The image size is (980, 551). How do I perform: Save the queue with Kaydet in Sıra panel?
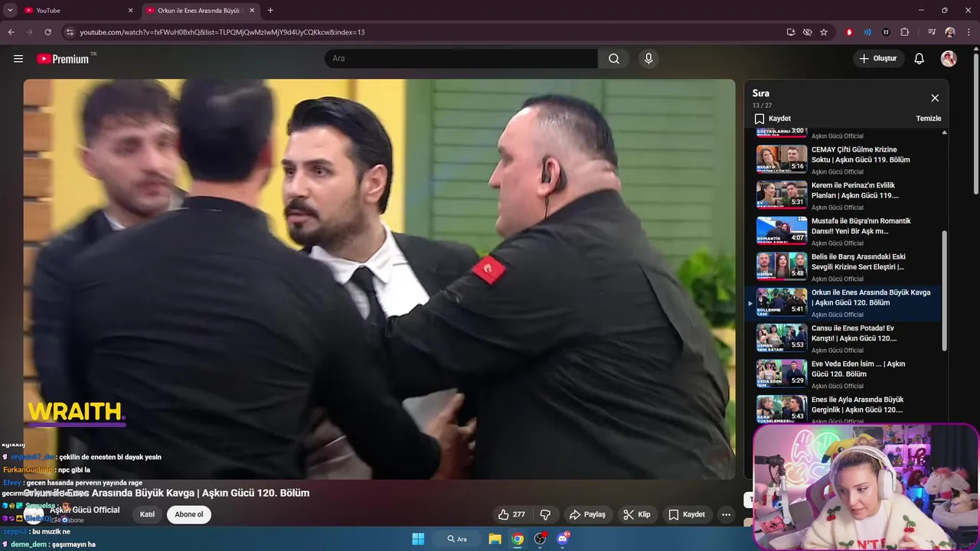coord(773,119)
